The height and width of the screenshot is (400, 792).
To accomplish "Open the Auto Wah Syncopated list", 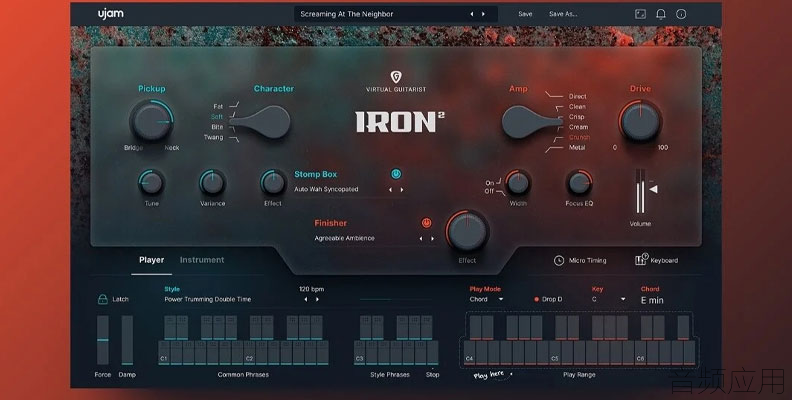I will tap(326, 189).
